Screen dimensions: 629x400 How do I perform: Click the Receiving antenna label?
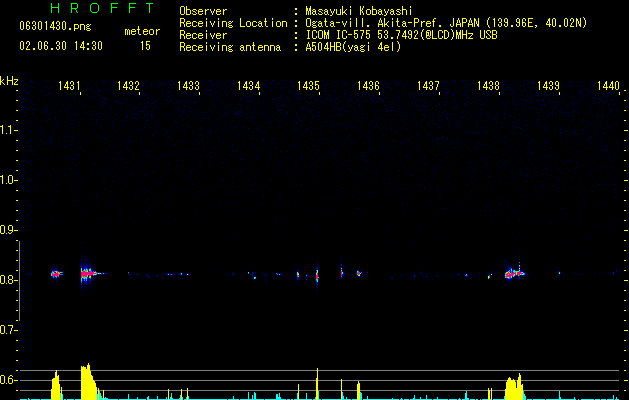(230, 47)
